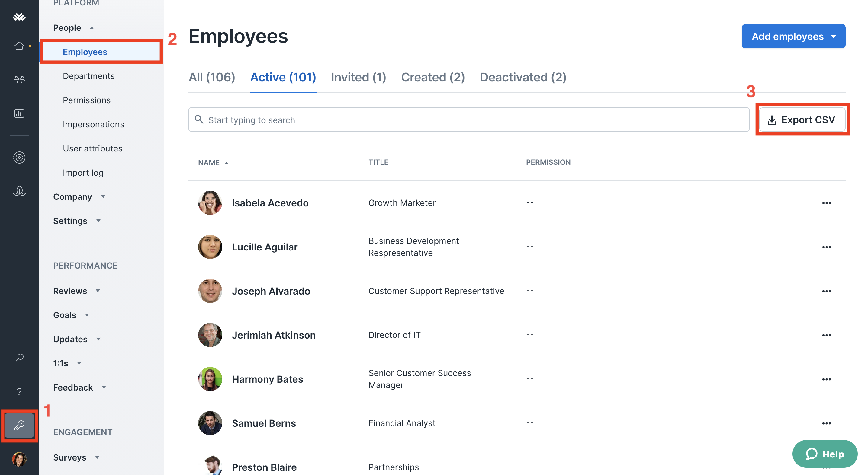The width and height of the screenshot is (868, 475).
Task: Click the PERMISSION column header
Action: point(548,162)
